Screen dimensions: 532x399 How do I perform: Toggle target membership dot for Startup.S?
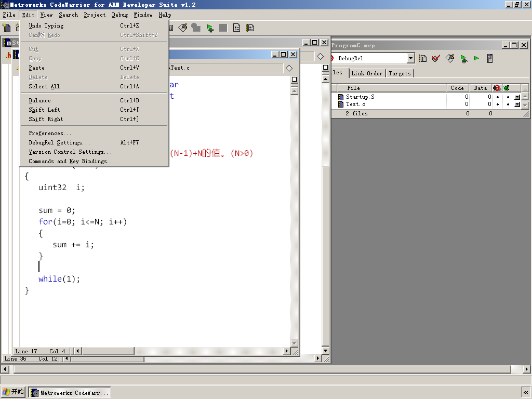point(498,97)
